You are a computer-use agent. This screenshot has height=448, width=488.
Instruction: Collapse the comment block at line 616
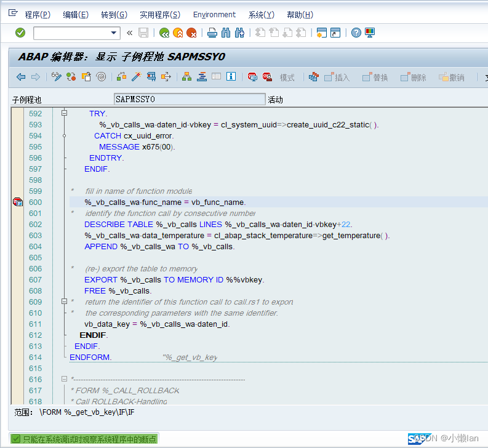coord(65,379)
